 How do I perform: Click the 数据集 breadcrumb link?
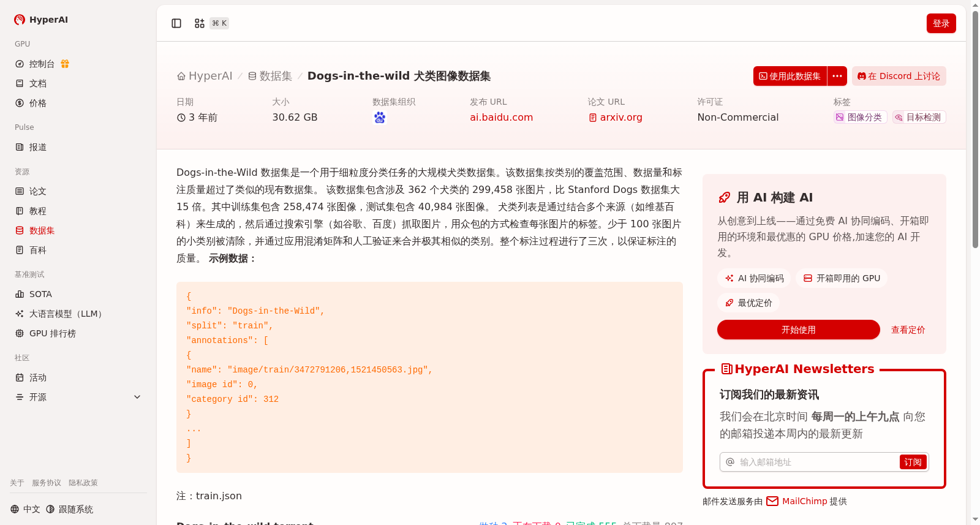[x=269, y=76]
